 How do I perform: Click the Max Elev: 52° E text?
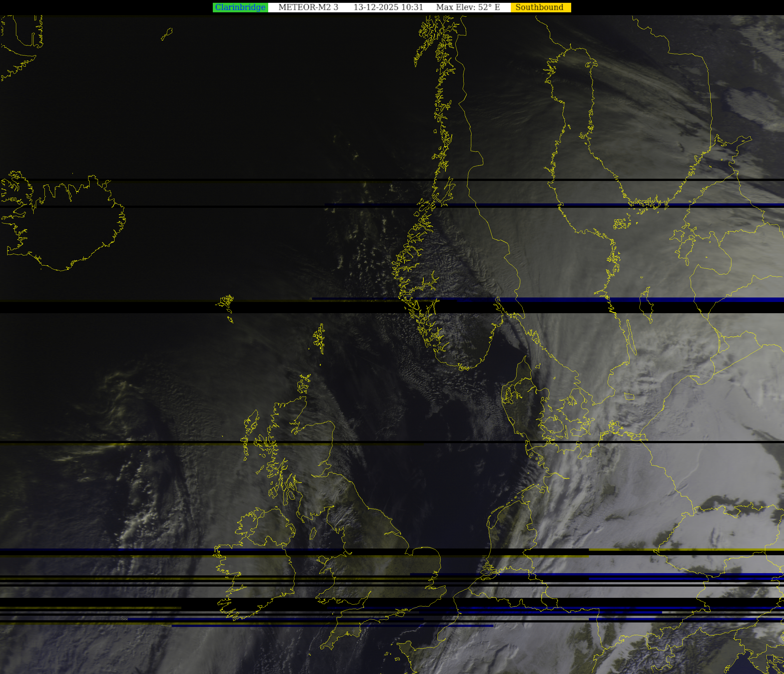(x=468, y=7)
